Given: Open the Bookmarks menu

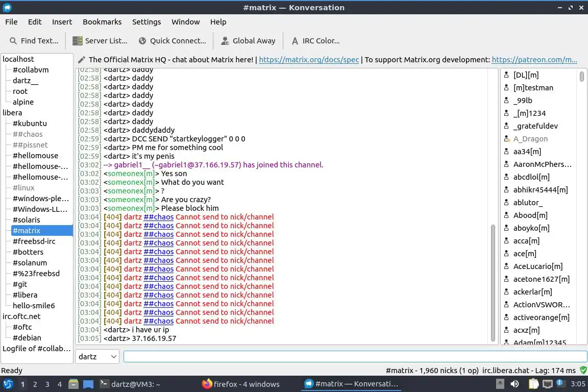Looking at the screenshot, I should pyautogui.click(x=102, y=22).
